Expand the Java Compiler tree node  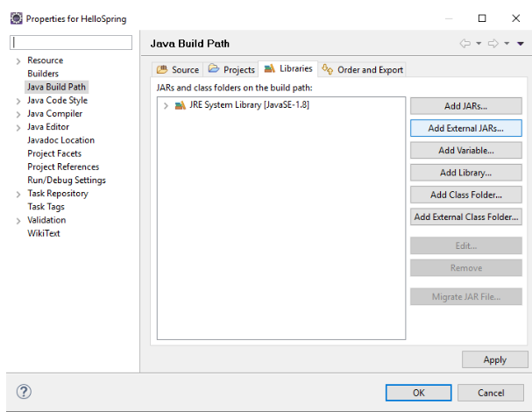(18, 114)
